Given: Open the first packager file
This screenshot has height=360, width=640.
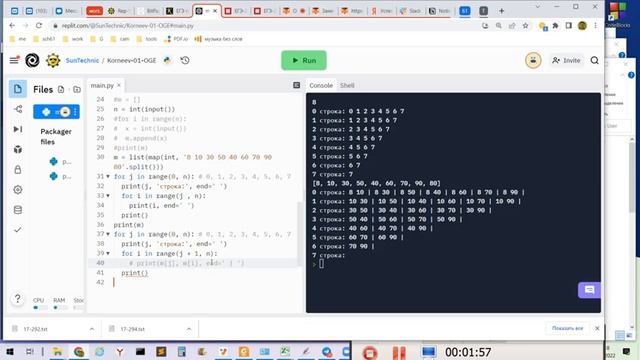Looking at the screenshot, I should pos(60,162).
